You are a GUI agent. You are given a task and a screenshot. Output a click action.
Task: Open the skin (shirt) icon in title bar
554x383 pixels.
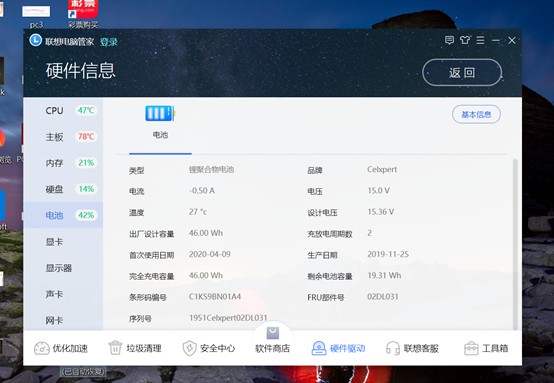465,40
